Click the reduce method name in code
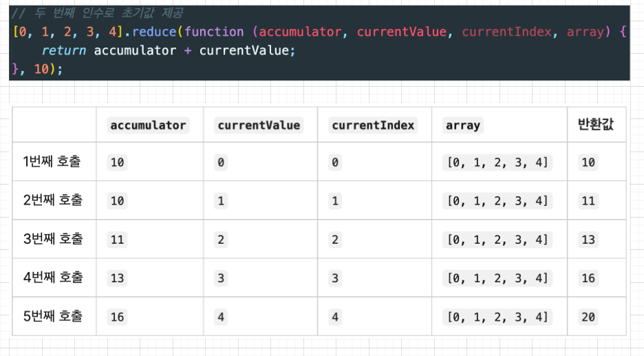The height and width of the screenshot is (356, 644). [155, 32]
